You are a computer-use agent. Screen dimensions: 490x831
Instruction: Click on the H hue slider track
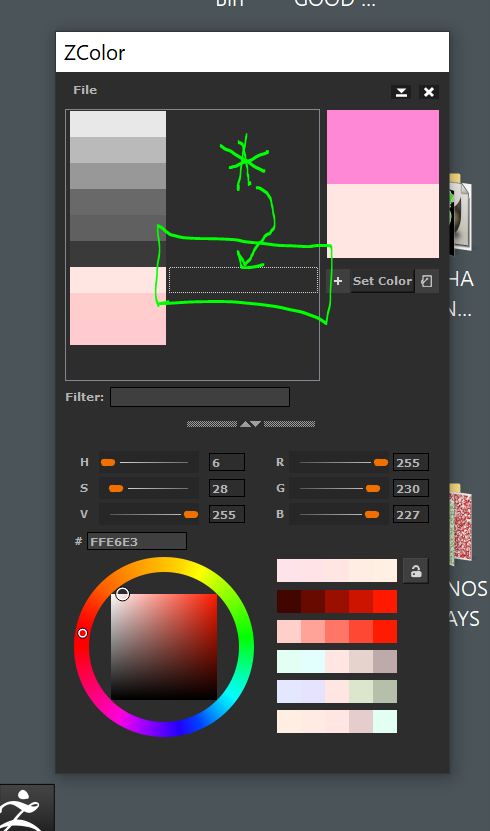(x=149, y=463)
